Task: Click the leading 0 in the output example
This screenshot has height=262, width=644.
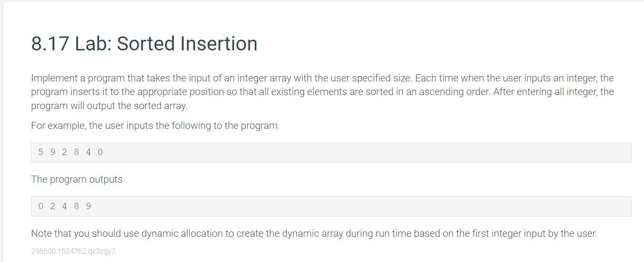Action: (40, 206)
